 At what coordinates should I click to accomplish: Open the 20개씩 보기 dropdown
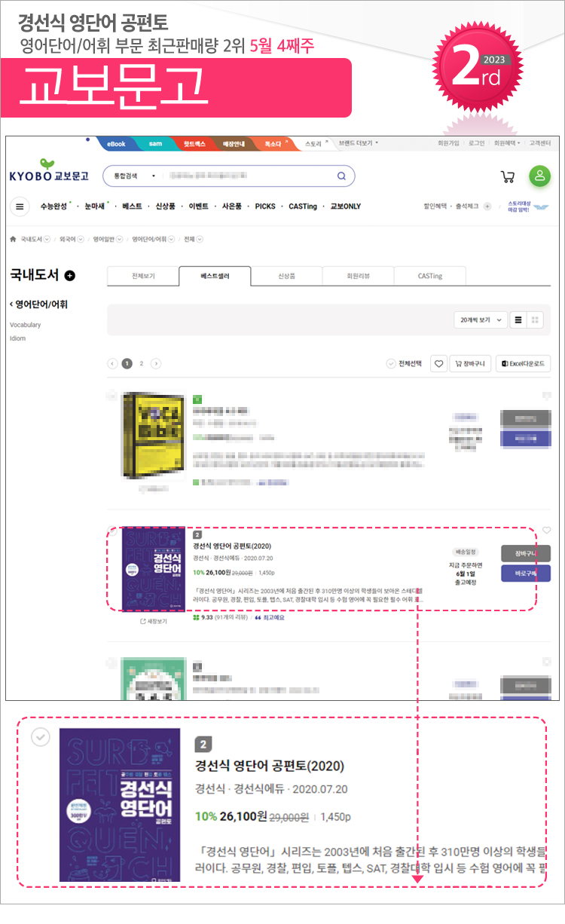tap(481, 320)
